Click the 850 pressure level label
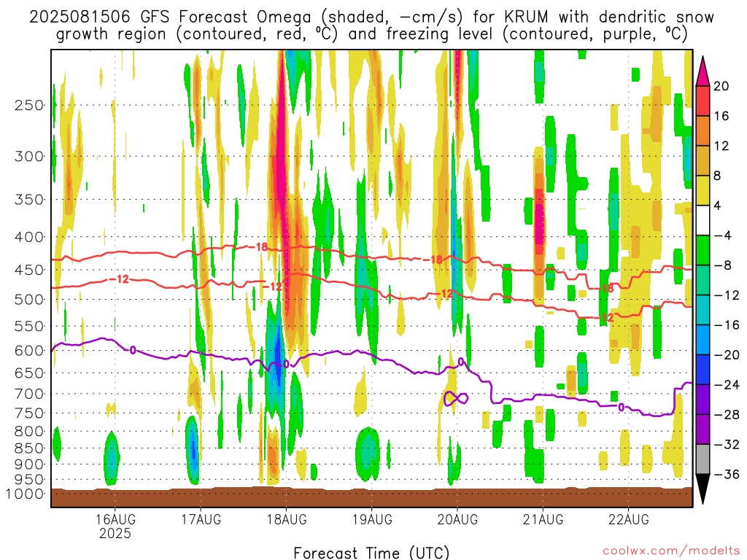Viewport: 747px width, 560px height. [29, 448]
